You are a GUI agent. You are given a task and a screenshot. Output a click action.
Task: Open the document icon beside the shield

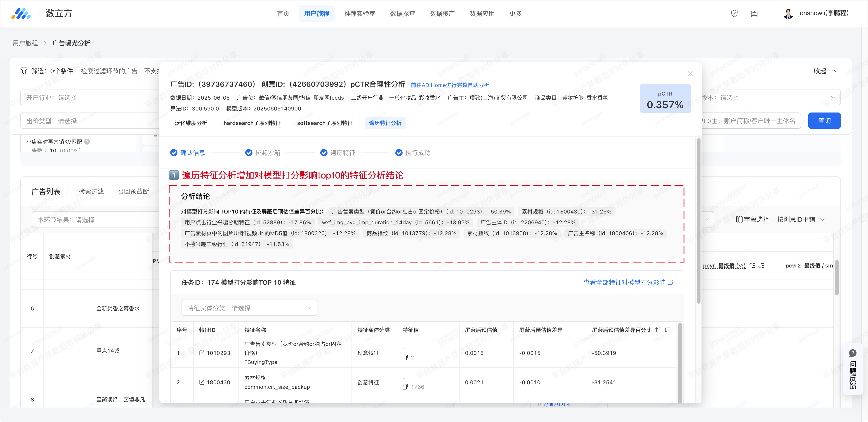click(754, 14)
